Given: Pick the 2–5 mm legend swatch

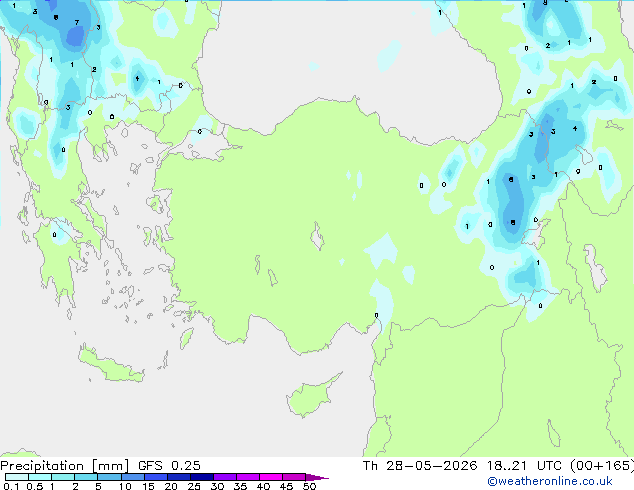Looking at the screenshot, I should click(86, 477).
